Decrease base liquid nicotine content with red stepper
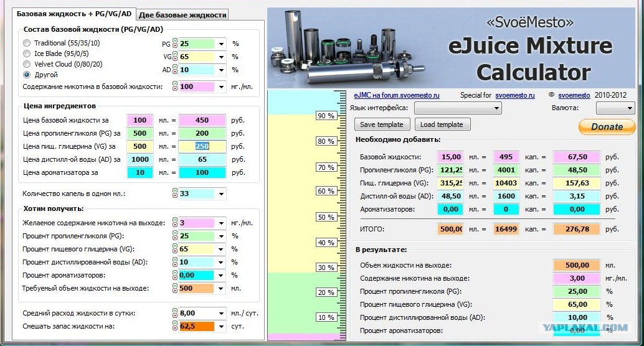Image resolution: width=644 pixels, height=346 pixels. 175,88
